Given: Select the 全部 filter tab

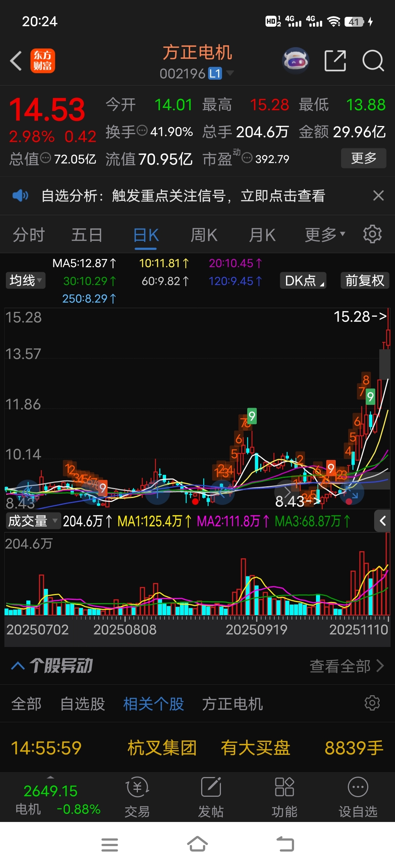Looking at the screenshot, I should 26,704.
